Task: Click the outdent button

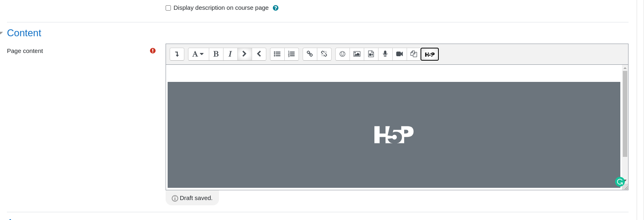Action: pos(259,54)
